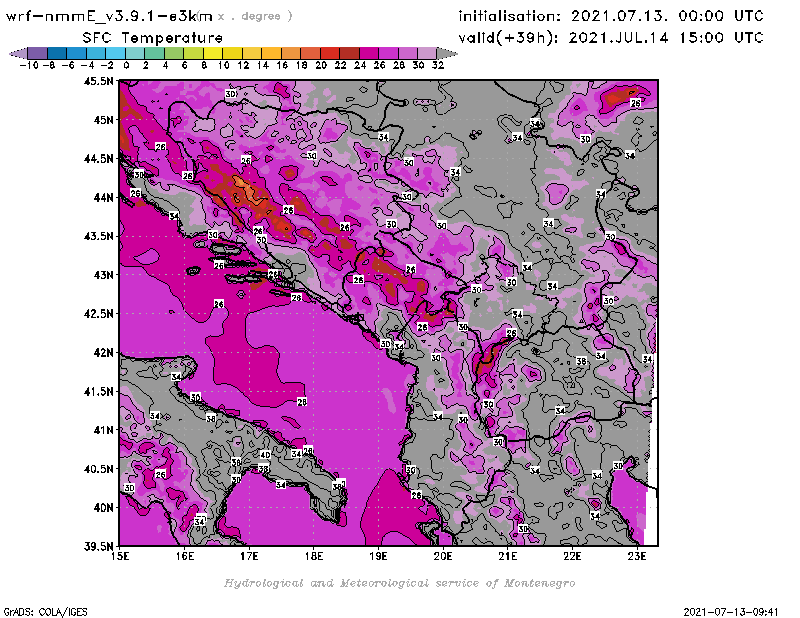Click the legend swatch between -10 and -8
Viewport: 800px width, 618px height.
point(38,53)
